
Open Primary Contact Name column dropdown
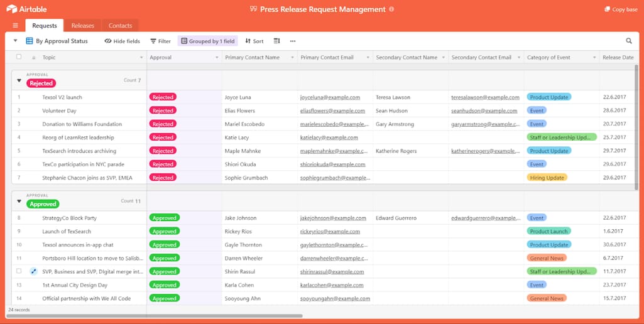pos(292,58)
